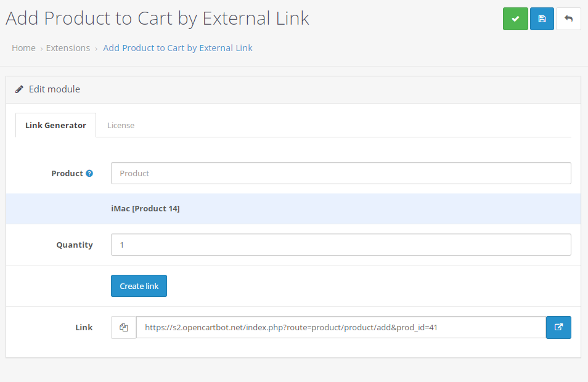Switch to the Link Generator tab
Viewport: 588px width, 382px height.
click(55, 125)
